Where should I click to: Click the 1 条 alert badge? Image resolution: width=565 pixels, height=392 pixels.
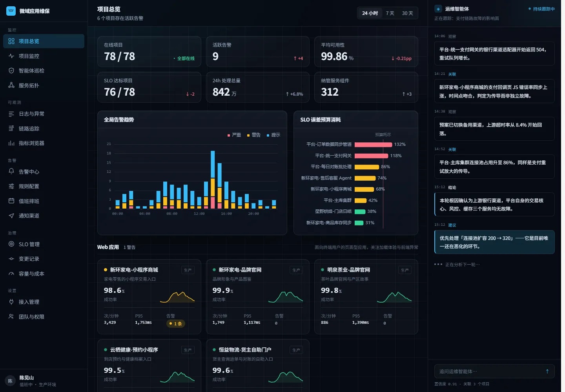point(176,323)
